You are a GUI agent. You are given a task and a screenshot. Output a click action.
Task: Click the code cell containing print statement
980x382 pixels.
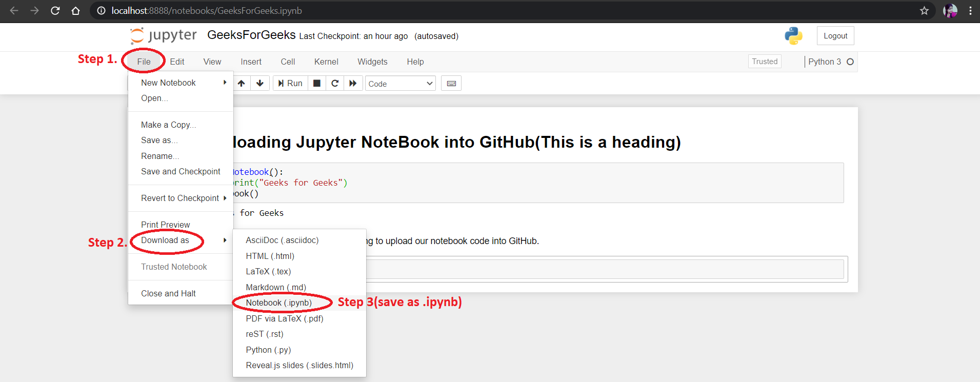(538, 183)
